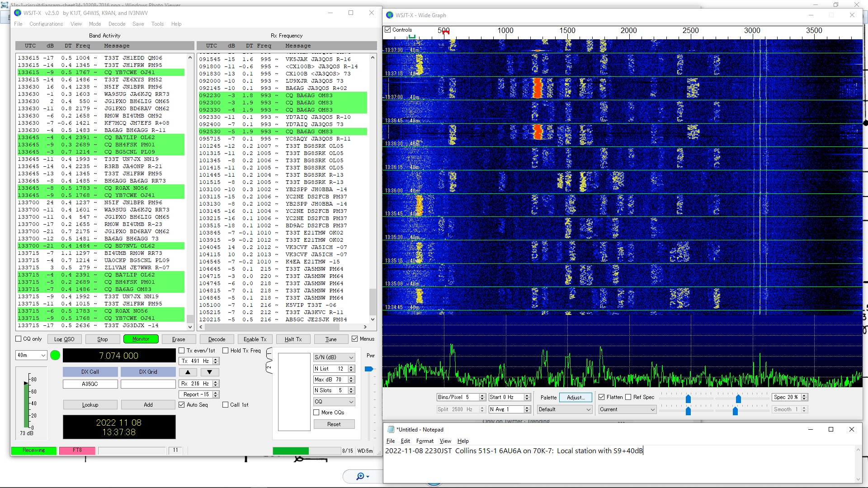Click the DX Call input field with A35GC
Image resolution: width=868 pixels, height=488 pixels.
pos(90,384)
